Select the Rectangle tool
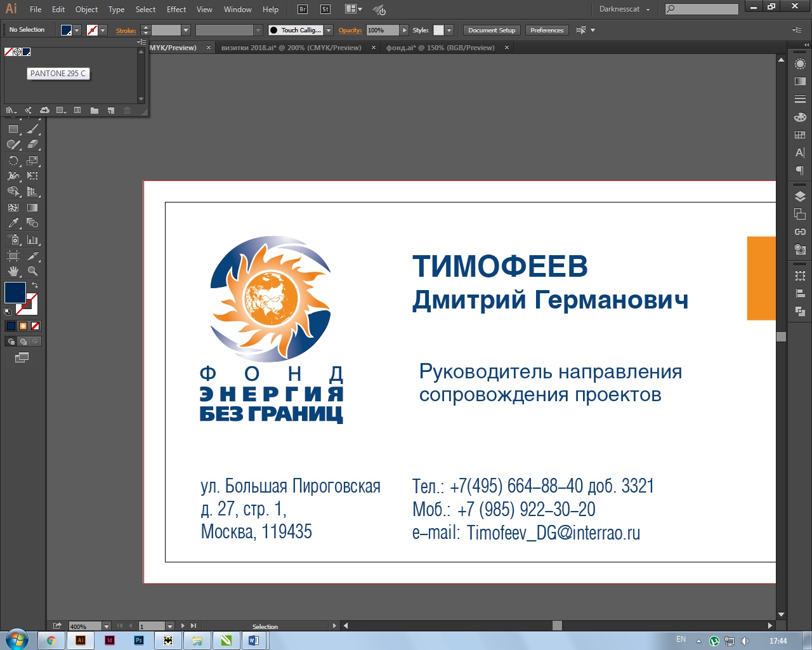 pos(13,129)
